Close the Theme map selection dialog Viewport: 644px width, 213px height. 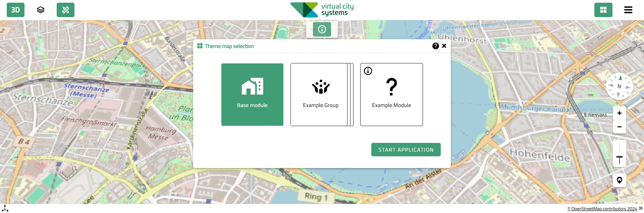tap(444, 46)
